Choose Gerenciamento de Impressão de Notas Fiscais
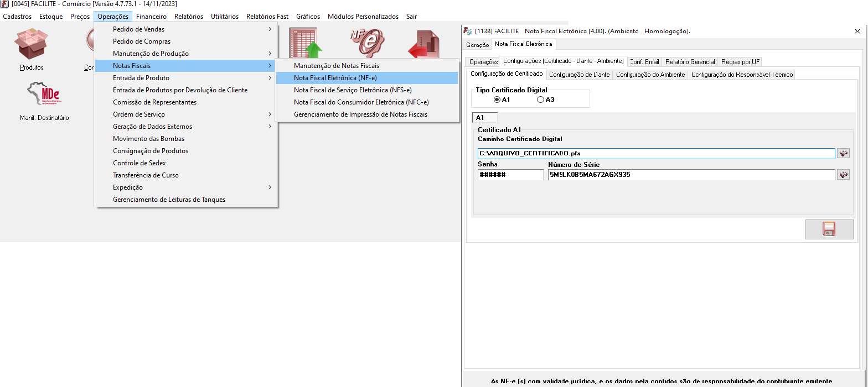The width and height of the screenshot is (868, 387). (x=367, y=114)
